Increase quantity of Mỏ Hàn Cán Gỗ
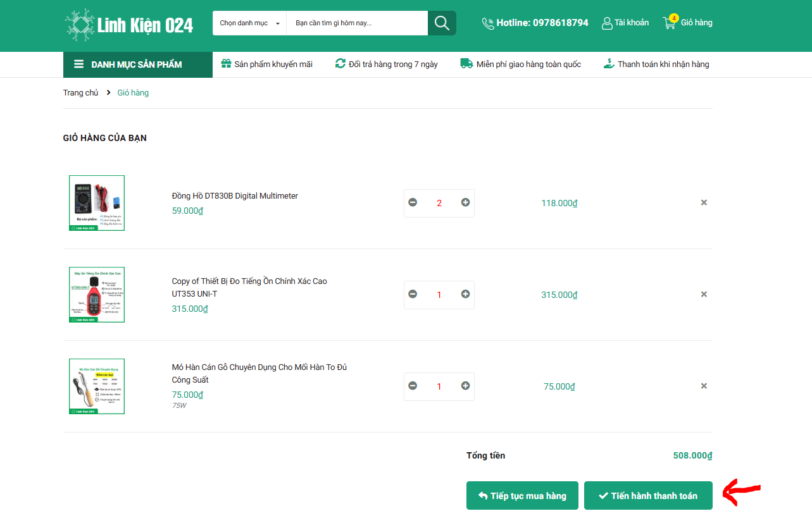 [x=466, y=386]
